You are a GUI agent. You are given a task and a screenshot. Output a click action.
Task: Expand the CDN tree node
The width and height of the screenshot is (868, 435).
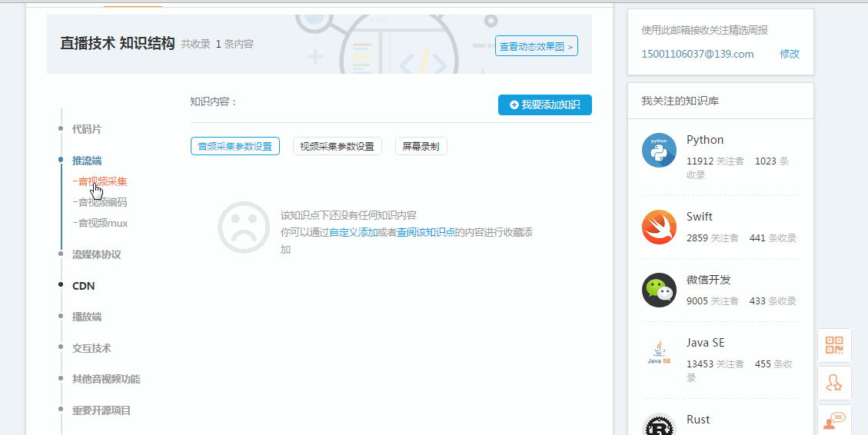(x=84, y=286)
